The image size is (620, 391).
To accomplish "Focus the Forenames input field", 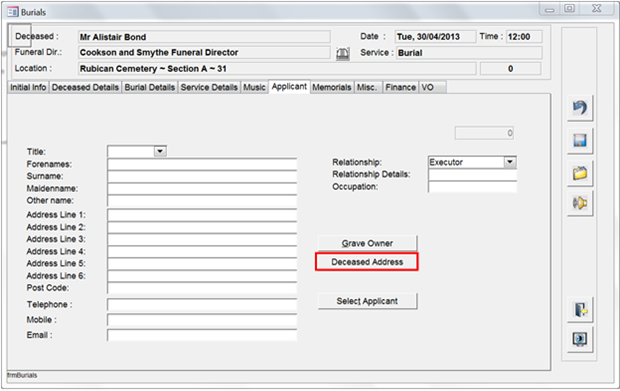I will coord(202,164).
